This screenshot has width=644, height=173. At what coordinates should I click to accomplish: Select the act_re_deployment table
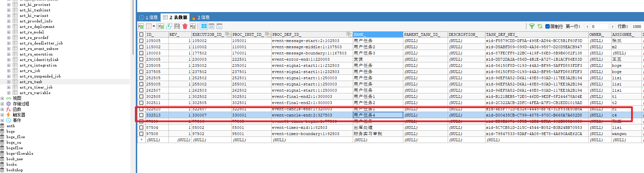click(37, 27)
